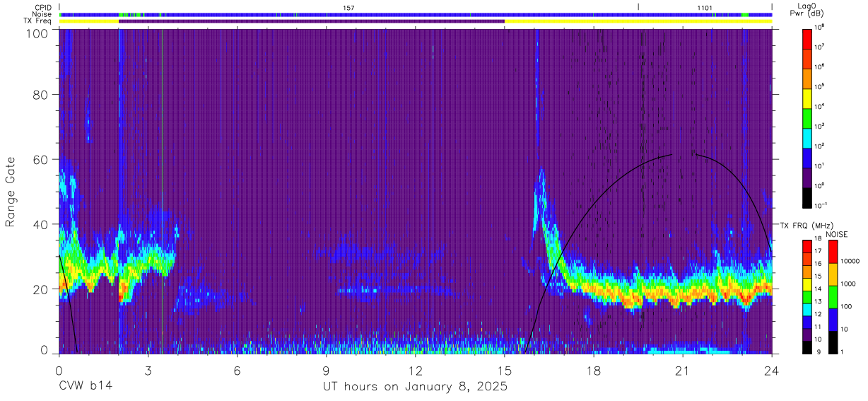Click the TX FRQ (MHz) colorbar title
Screen dimensions: 868x401
pos(807,225)
